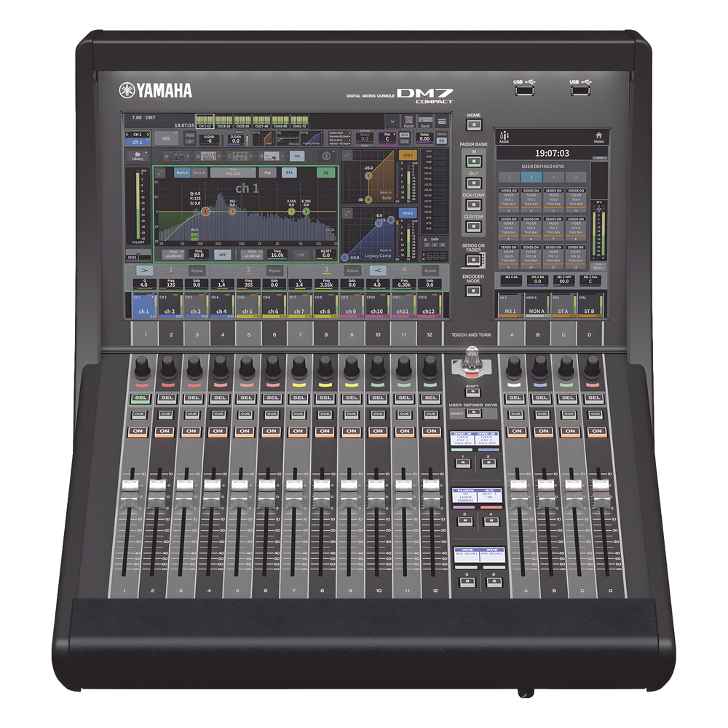Pop out the EQ graph window icon

[x=160, y=173]
